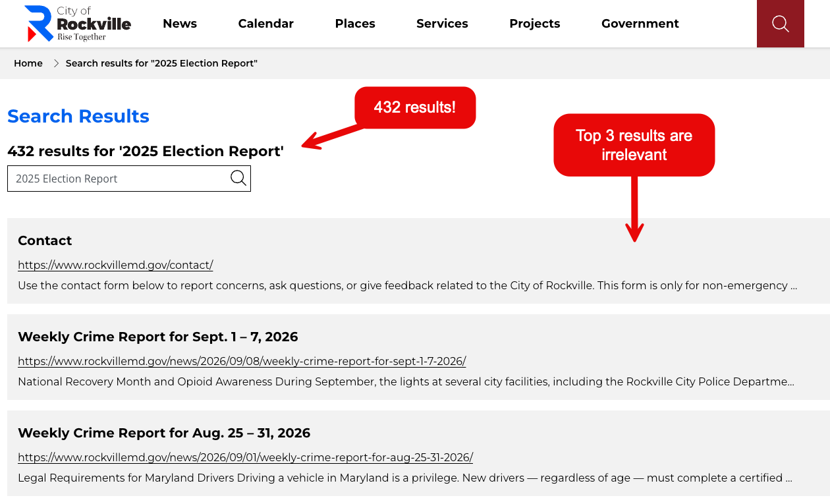Go to Home breadcrumb link

tap(28, 63)
